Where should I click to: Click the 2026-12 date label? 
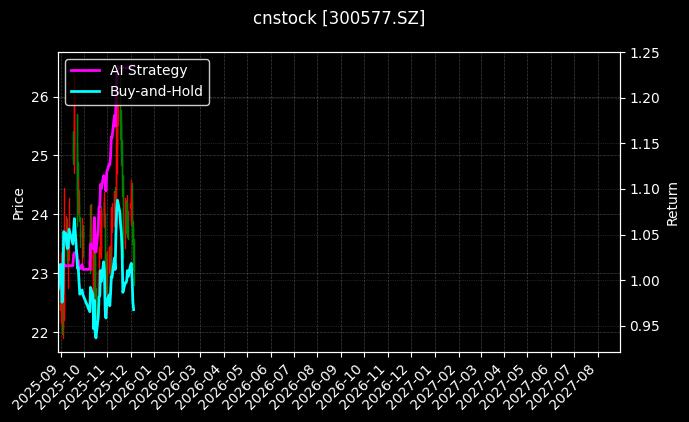385,387
